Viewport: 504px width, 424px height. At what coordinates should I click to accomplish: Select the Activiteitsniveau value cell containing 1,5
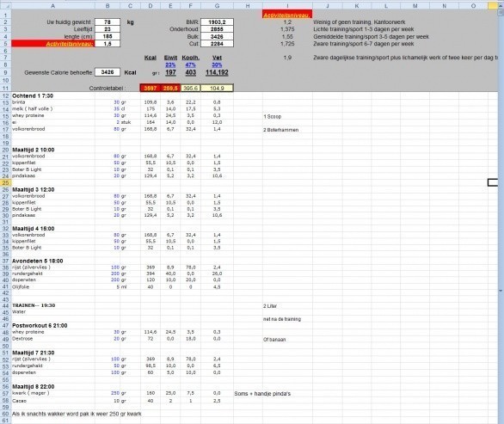click(108, 43)
